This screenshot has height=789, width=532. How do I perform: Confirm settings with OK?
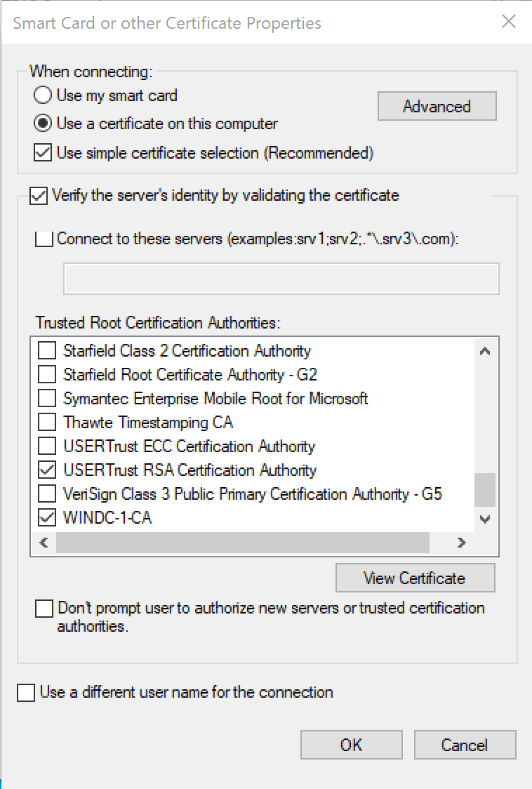click(x=351, y=745)
